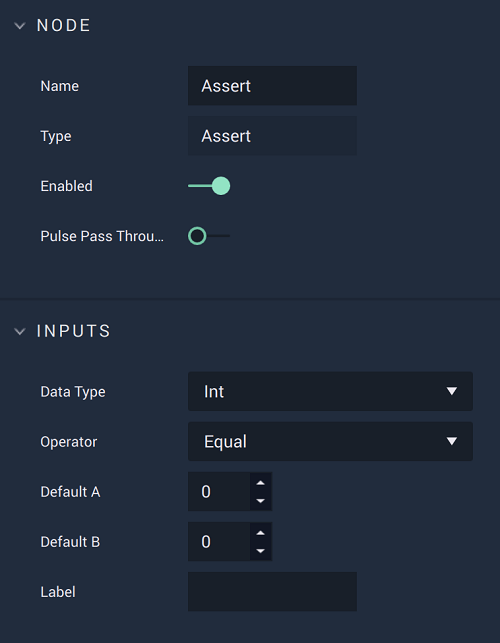The height and width of the screenshot is (643, 500).
Task: Decrease Default A with down arrow
Action: [260, 501]
